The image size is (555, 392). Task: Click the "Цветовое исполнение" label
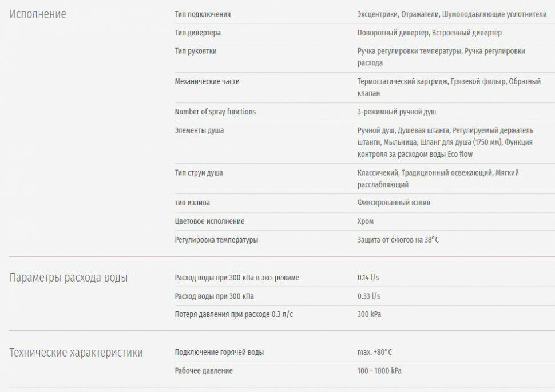coord(209,221)
